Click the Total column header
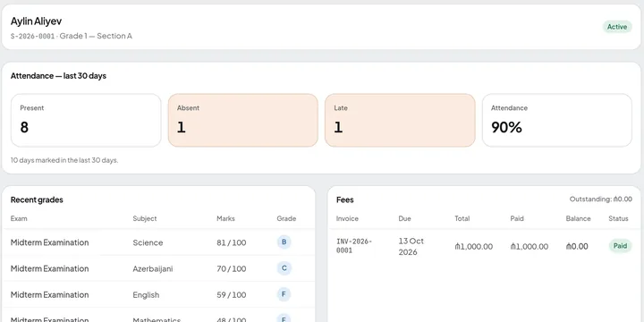 click(462, 218)
